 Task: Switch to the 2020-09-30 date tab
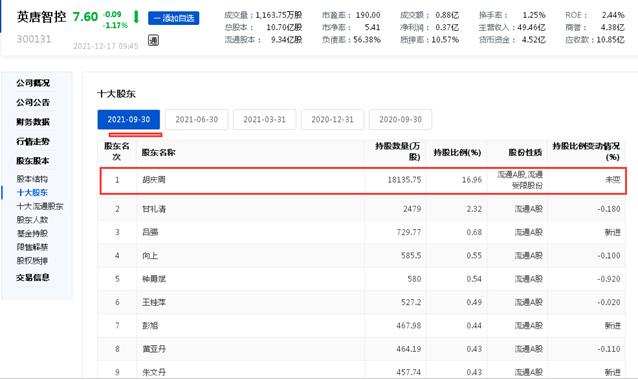pyautogui.click(x=400, y=120)
